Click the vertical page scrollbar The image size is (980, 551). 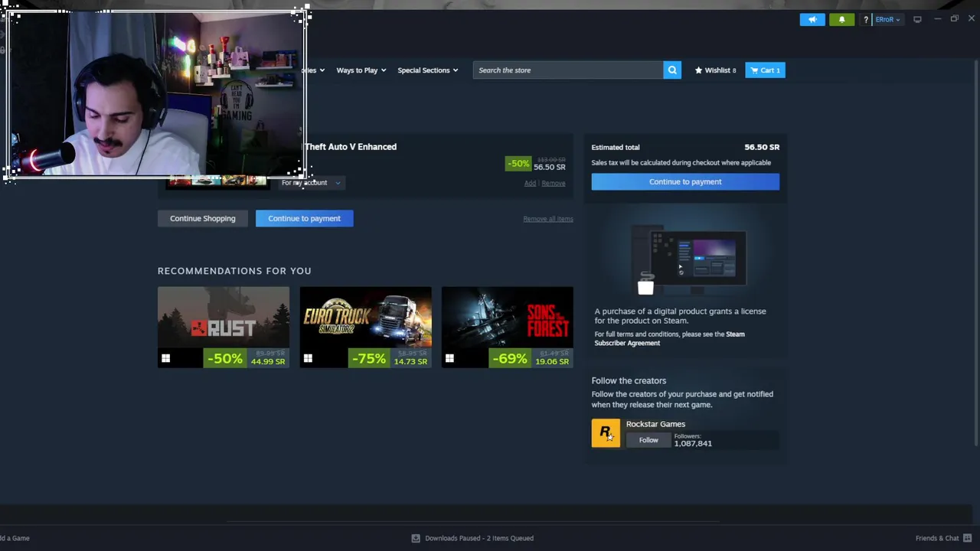tap(975, 253)
